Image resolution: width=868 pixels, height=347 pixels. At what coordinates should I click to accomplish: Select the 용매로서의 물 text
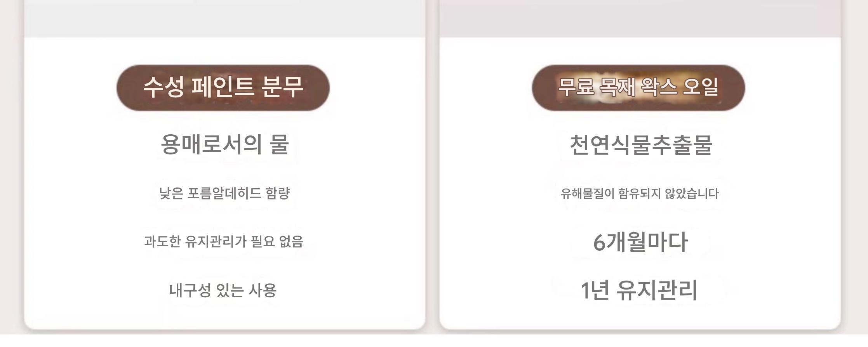click(x=225, y=144)
